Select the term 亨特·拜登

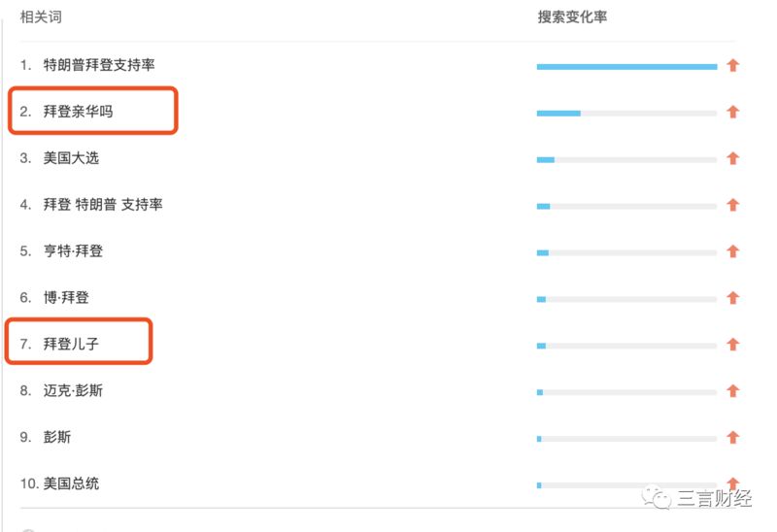pyautogui.click(x=74, y=251)
